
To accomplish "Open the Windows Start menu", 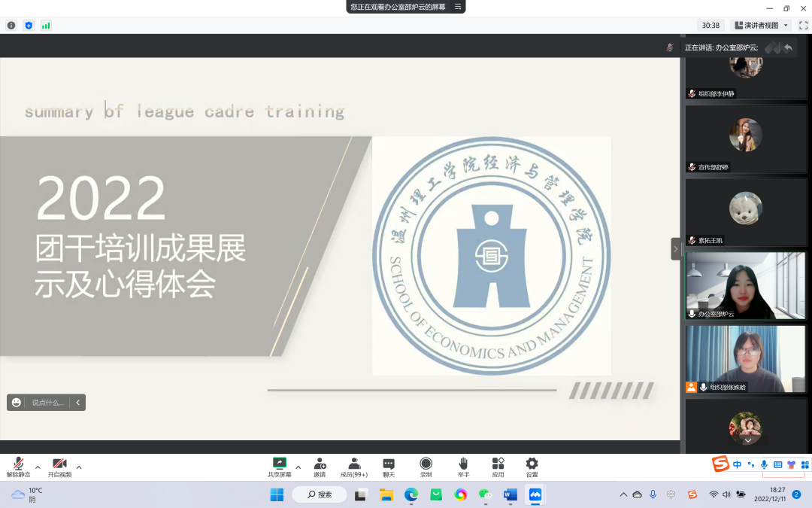I will [x=277, y=495].
